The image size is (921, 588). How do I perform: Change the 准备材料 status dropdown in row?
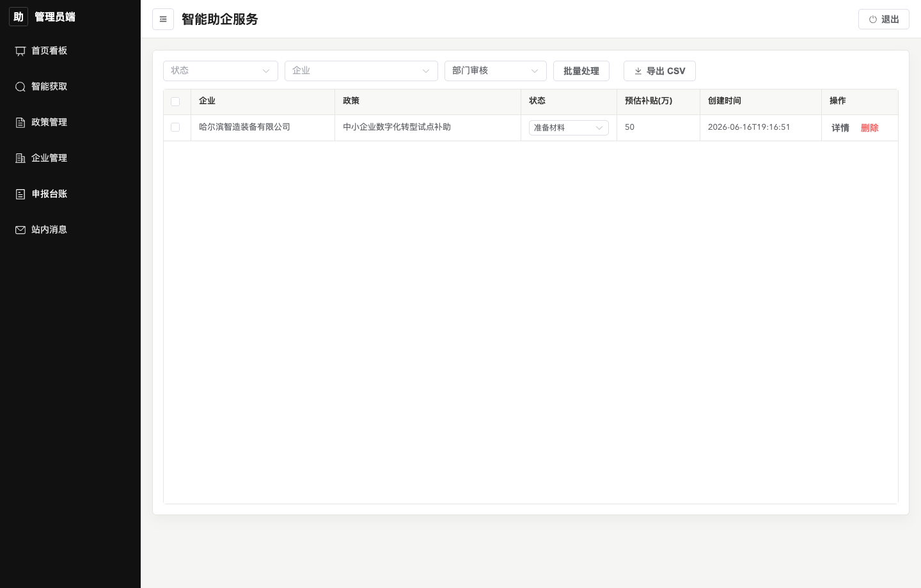tap(569, 128)
